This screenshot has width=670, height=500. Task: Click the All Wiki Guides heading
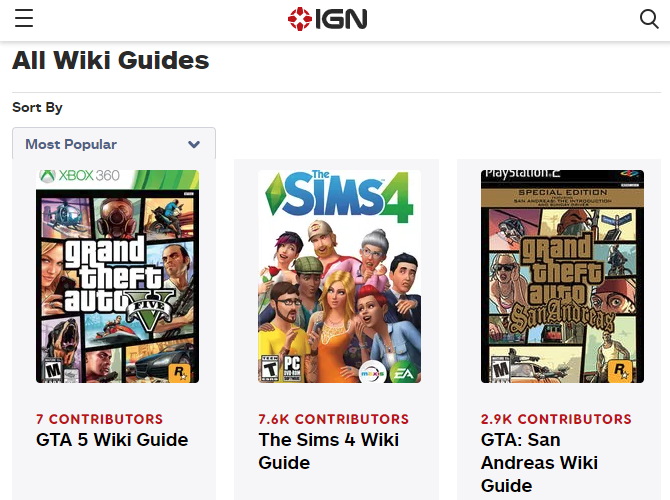(x=111, y=60)
